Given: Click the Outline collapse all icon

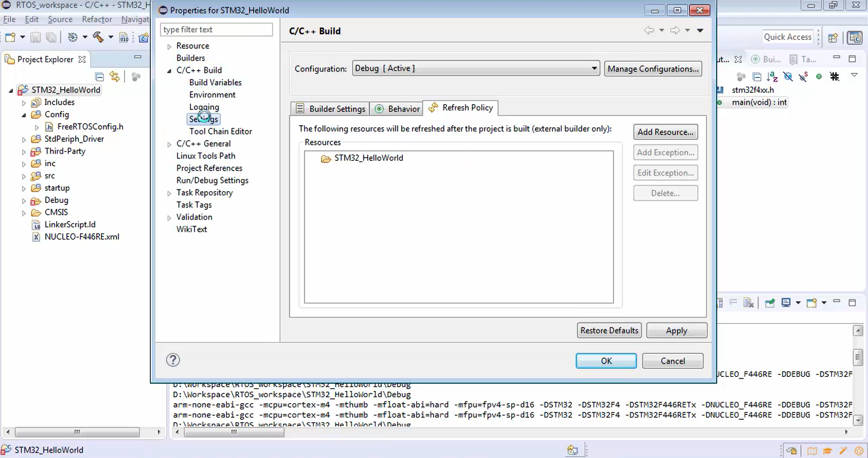Looking at the screenshot, I should click(757, 77).
